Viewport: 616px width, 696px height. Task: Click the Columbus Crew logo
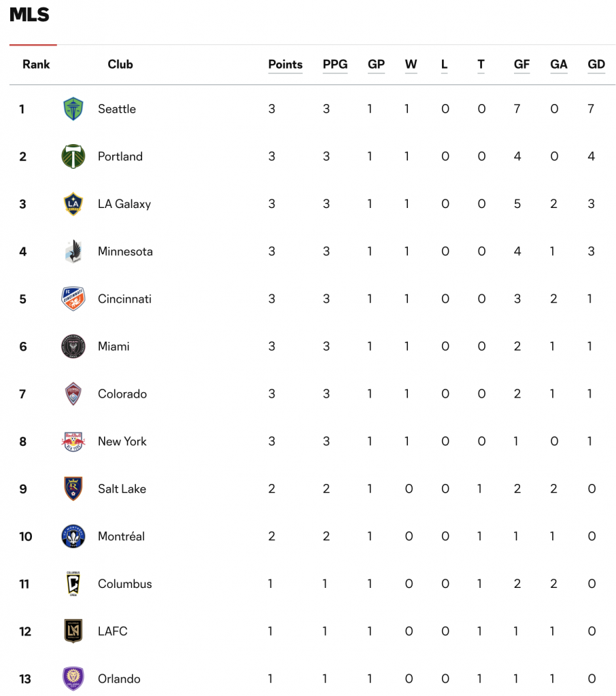(73, 584)
